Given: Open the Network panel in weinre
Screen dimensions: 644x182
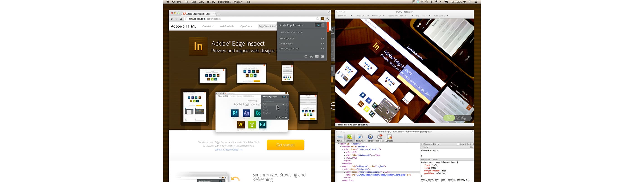Looking at the screenshot, I should pos(370,138).
